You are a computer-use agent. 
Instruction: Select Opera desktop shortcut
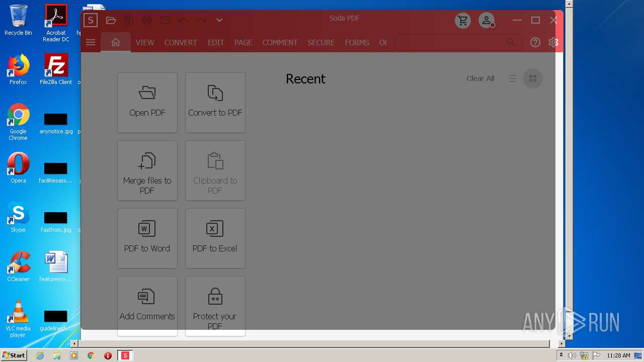(x=18, y=168)
